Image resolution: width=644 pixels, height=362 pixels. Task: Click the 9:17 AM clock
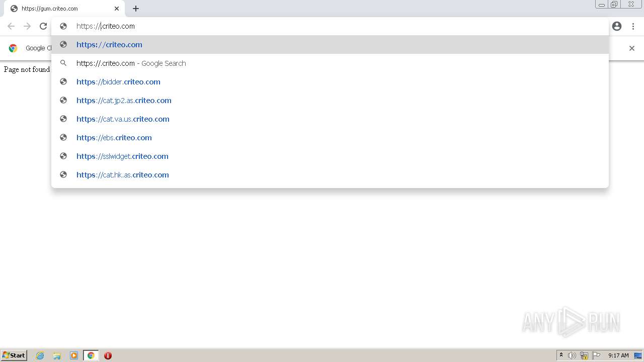coord(618,355)
